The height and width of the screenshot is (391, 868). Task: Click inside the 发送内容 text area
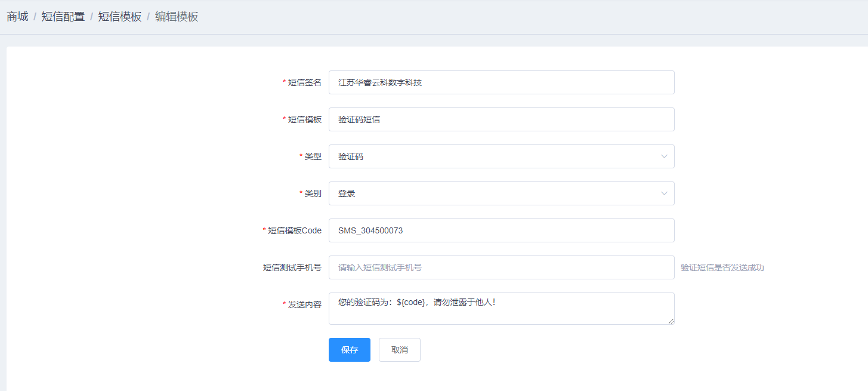click(x=501, y=309)
